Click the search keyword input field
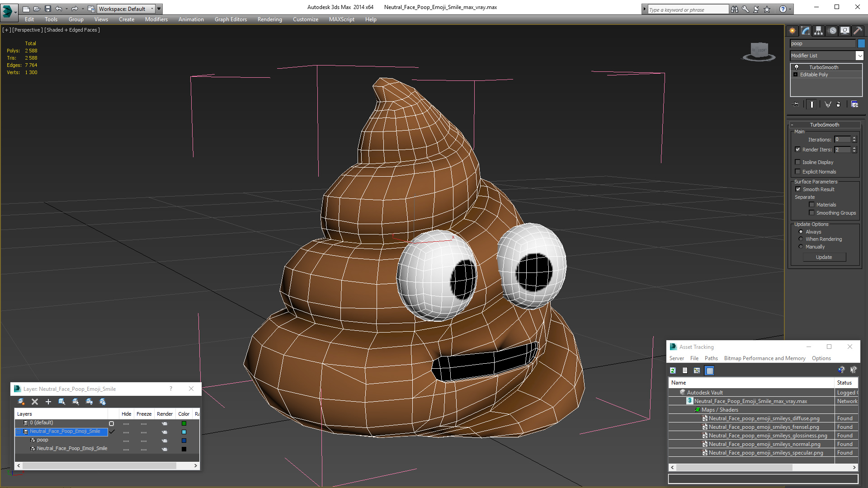 687,9
